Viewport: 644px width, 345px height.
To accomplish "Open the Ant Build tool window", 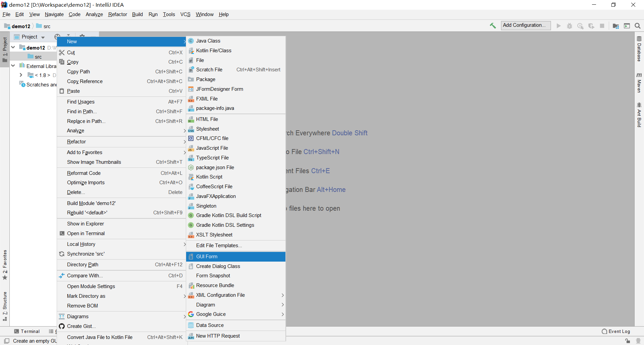I will 639,115.
